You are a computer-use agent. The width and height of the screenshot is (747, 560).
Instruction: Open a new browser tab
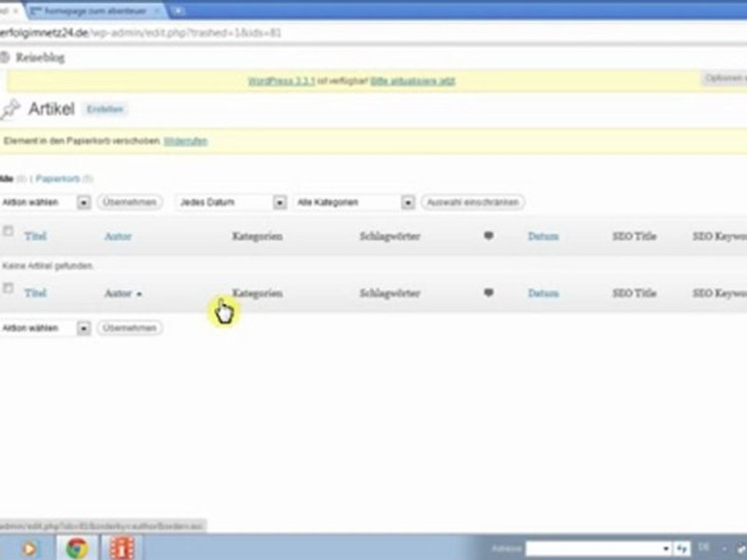tap(177, 10)
